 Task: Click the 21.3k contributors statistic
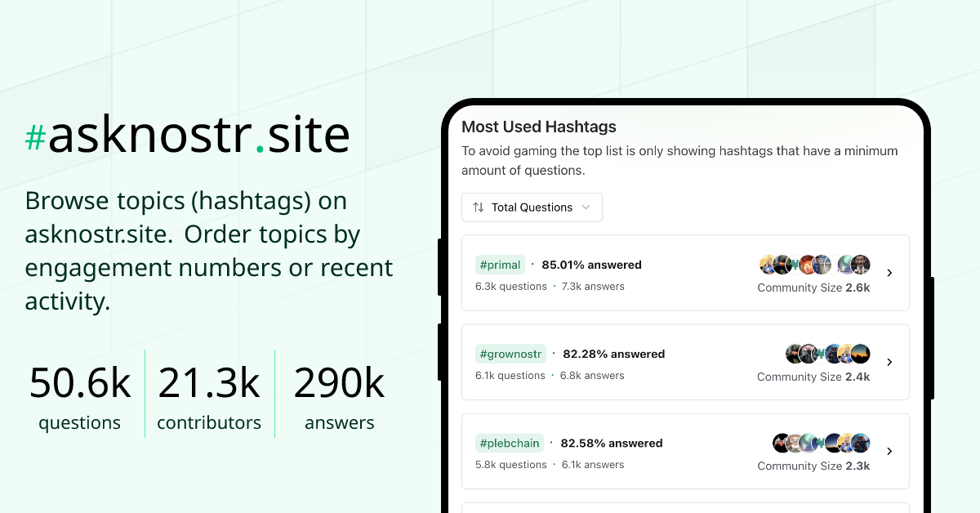tap(209, 396)
